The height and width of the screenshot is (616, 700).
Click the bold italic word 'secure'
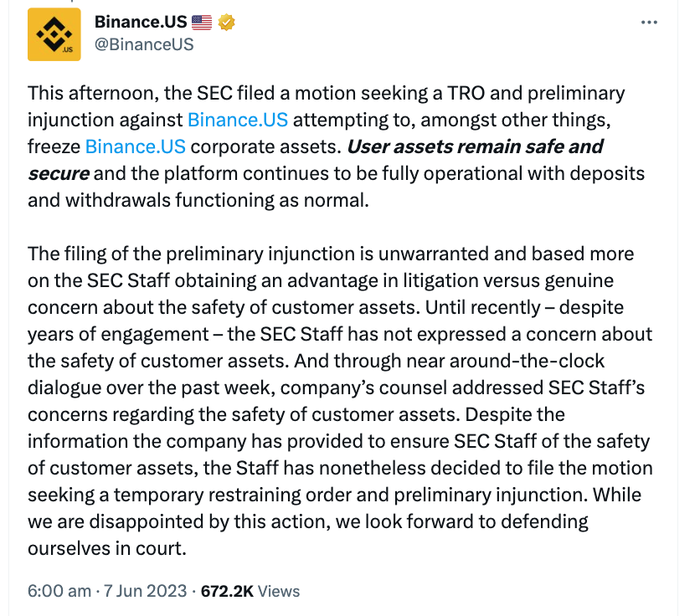(x=59, y=173)
